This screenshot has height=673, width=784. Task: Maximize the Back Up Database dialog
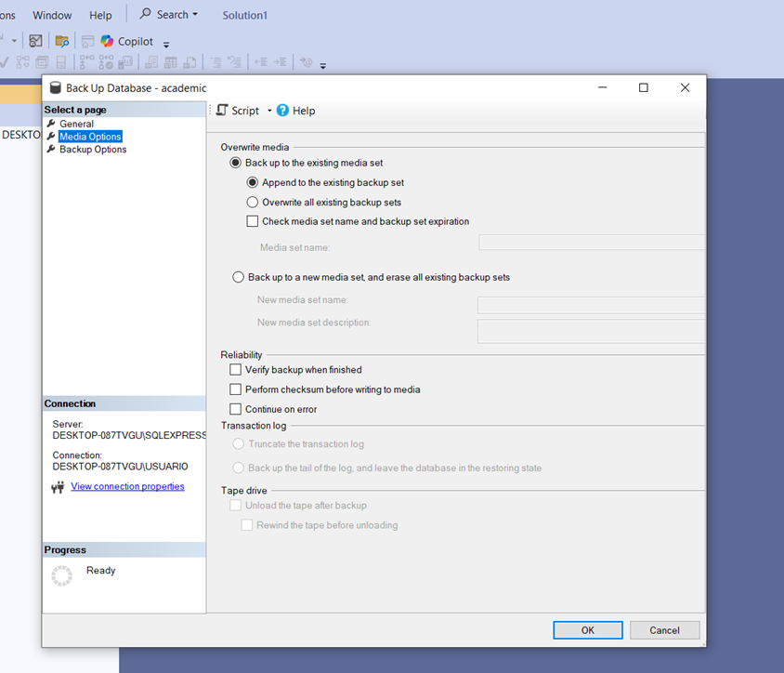click(x=644, y=87)
